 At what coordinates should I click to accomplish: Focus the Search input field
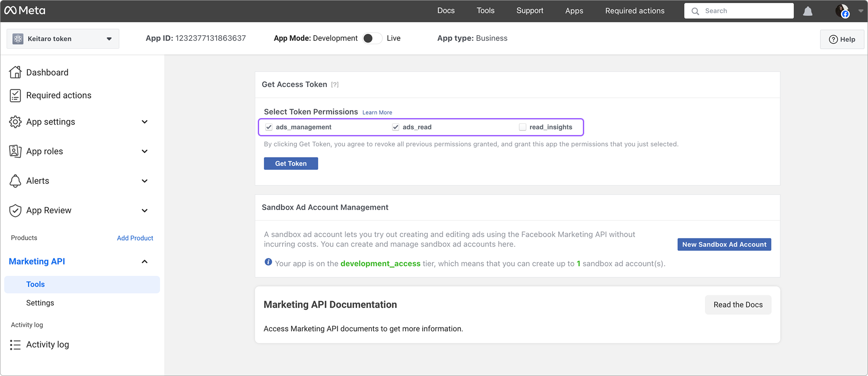click(739, 11)
